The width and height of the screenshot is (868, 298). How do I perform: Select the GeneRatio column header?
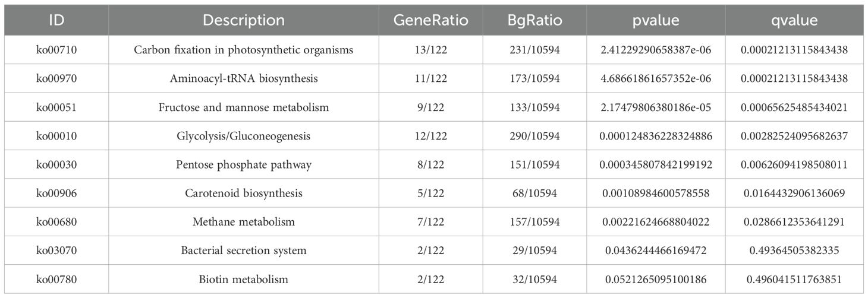[x=431, y=20]
